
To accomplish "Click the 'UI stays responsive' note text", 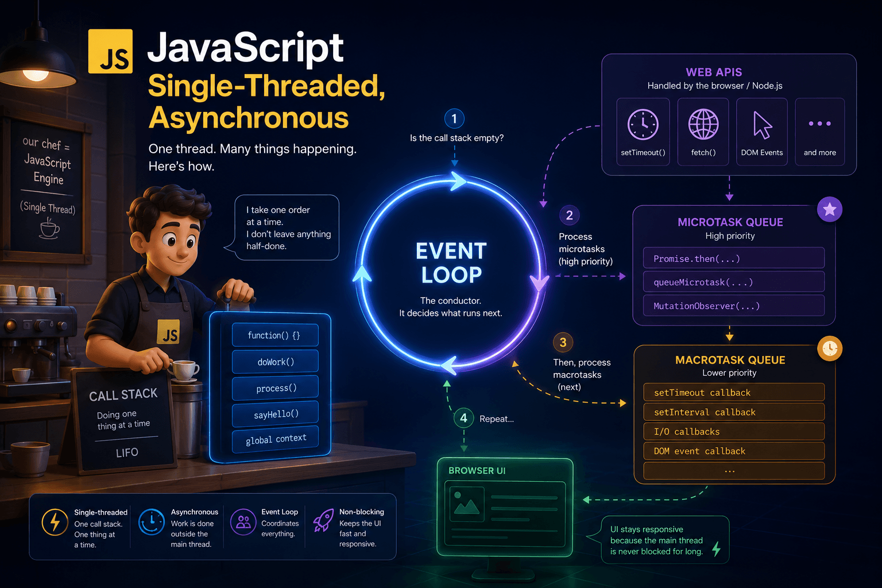I will click(656, 540).
